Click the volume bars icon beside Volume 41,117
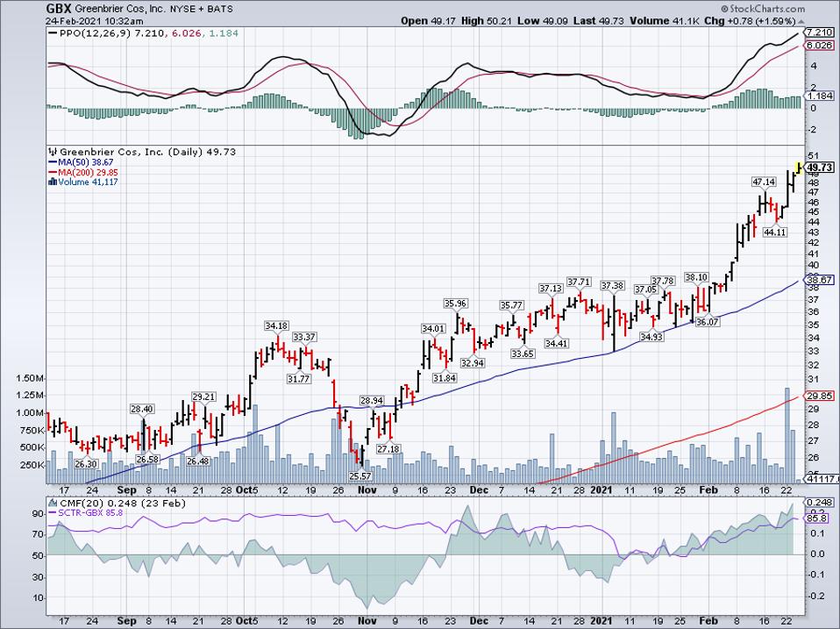 (53, 182)
